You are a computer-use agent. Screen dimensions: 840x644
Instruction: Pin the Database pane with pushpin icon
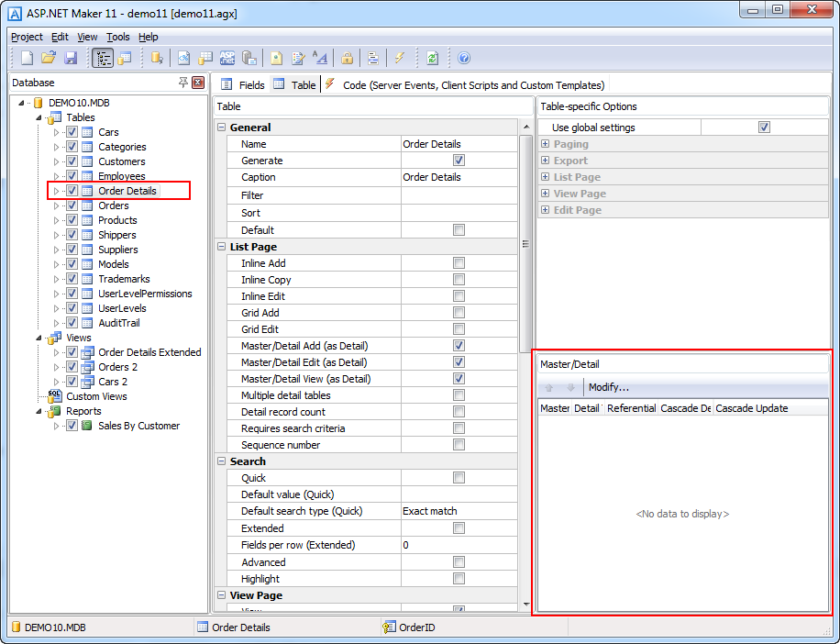pos(183,82)
